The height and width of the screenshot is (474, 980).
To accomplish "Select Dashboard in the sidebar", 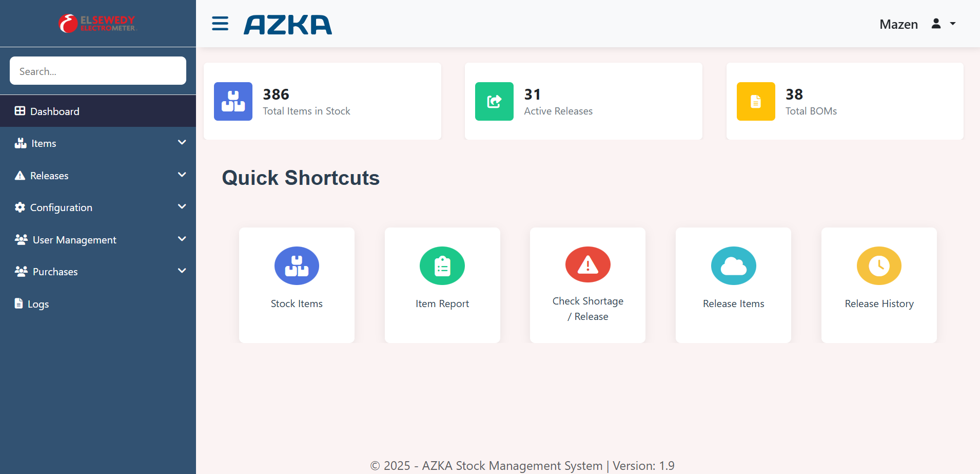I will pos(54,111).
